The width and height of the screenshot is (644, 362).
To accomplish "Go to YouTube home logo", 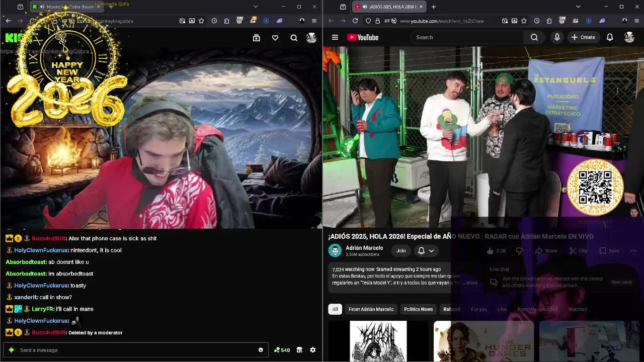I will [x=362, y=37].
